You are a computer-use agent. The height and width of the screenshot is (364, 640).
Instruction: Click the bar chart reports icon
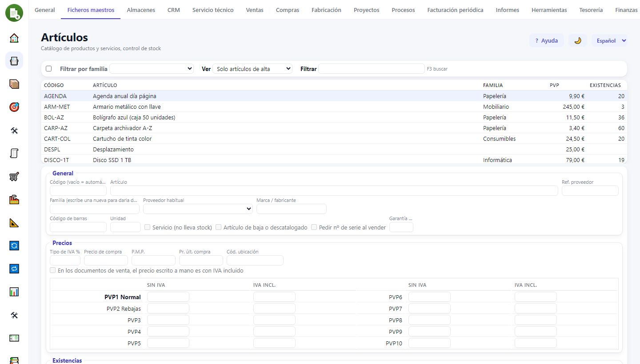tap(14, 292)
